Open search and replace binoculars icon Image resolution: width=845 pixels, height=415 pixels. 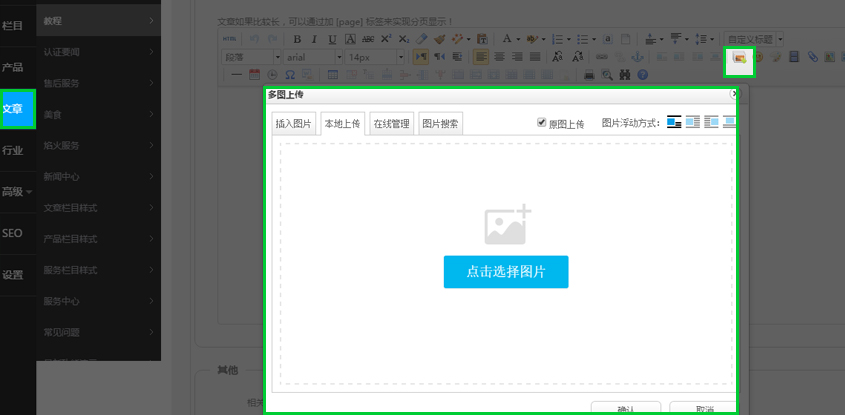pos(625,75)
